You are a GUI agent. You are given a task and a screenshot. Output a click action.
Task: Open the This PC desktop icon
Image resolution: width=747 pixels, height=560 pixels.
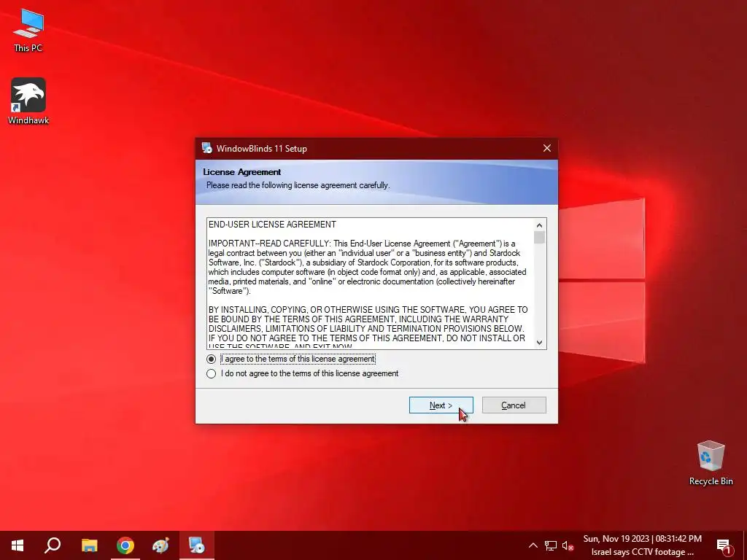coord(28,30)
